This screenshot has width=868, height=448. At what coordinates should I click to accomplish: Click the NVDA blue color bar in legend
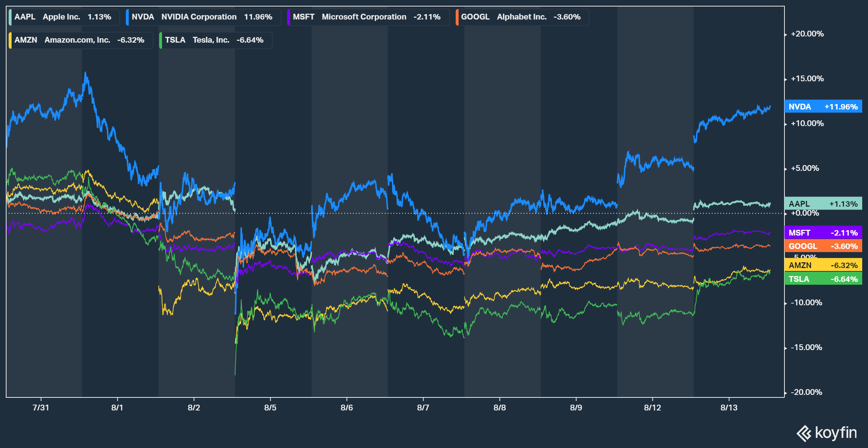(x=127, y=17)
